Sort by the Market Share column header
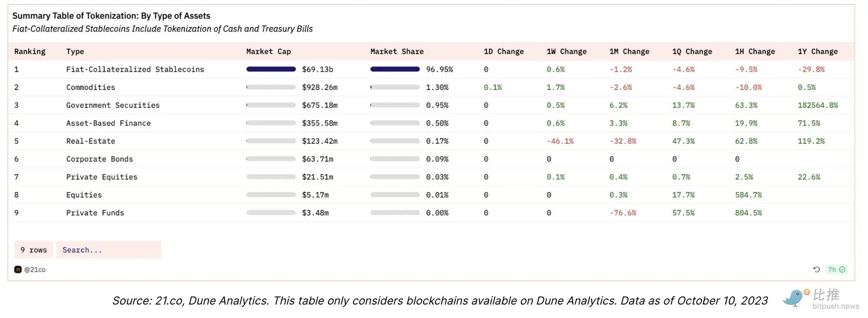This screenshot has width=868, height=318. (x=397, y=52)
